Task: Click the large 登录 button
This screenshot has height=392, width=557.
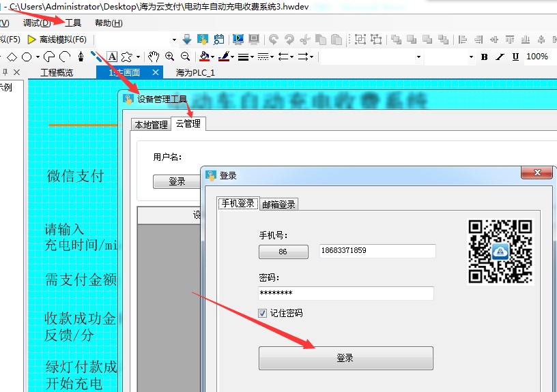Action: (x=345, y=358)
